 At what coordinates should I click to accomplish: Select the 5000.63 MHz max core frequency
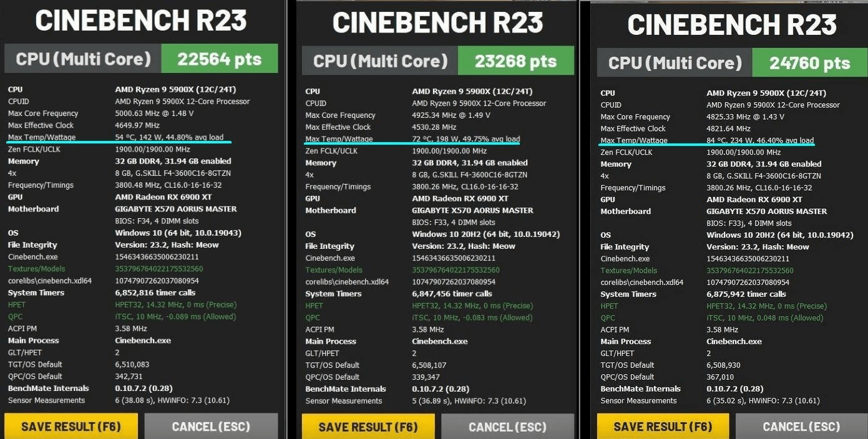tap(154, 113)
